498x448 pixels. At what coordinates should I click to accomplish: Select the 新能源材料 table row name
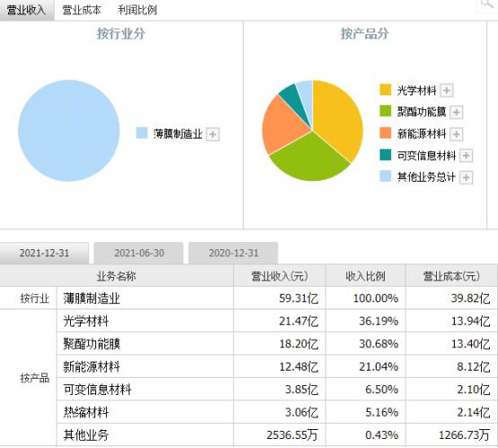pos(92,367)
